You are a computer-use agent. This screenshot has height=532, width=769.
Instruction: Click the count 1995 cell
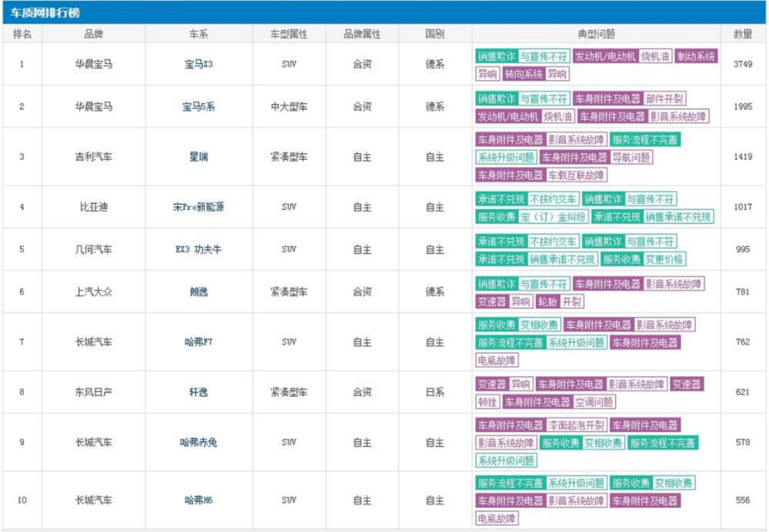point(743,106)
